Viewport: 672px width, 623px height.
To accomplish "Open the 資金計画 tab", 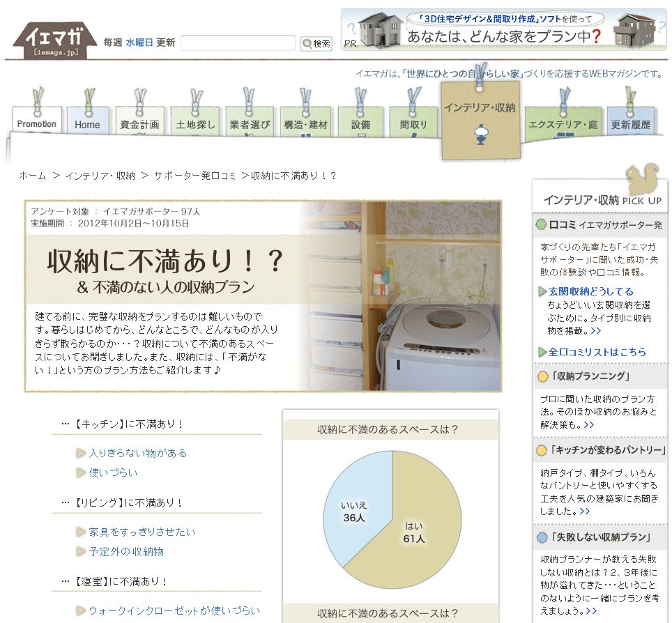I will (139, 121).
